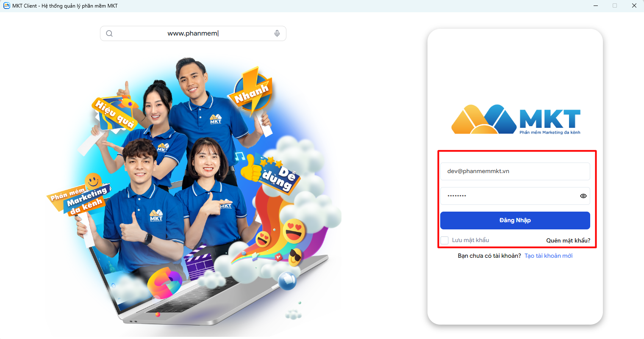
Task: Click the MKT Client app icon in title bar
Action: pos(6,6)
